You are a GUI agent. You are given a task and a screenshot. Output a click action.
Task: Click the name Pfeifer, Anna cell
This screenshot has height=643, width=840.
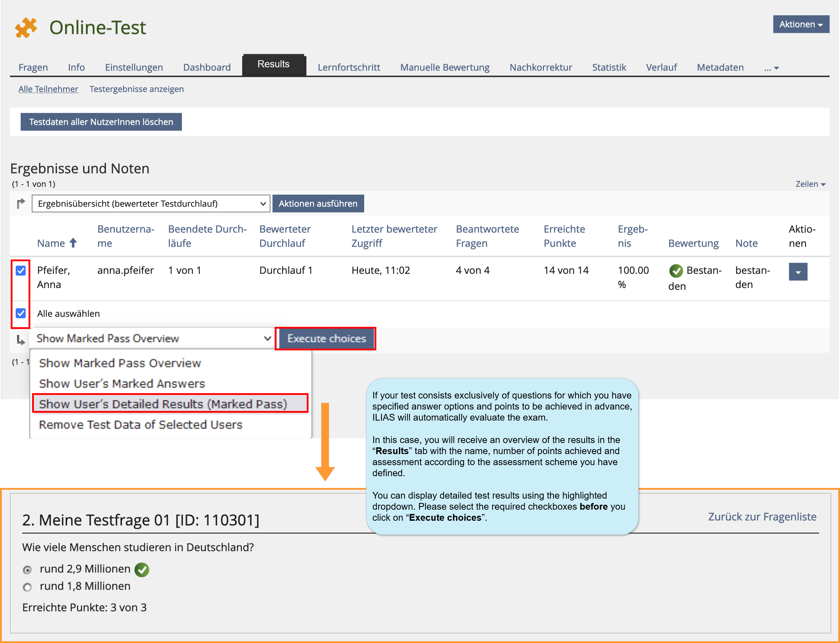(54, 278)
